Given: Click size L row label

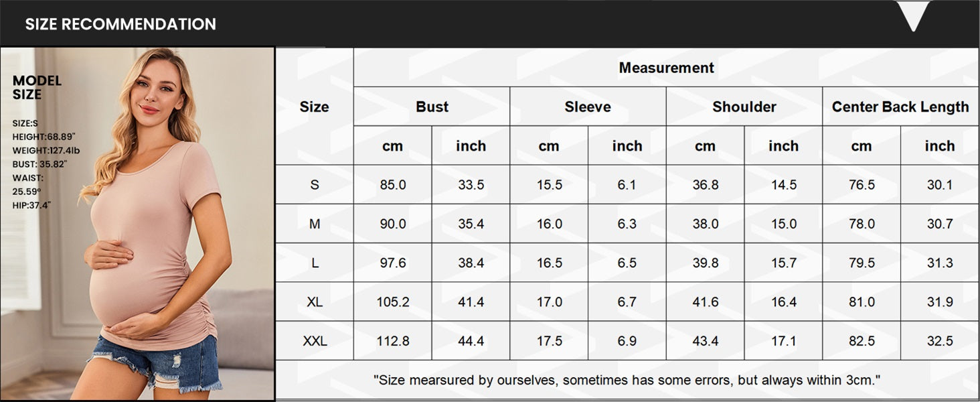Looking at the screenshot, I should pyautogui.click(x=315, y=263).
